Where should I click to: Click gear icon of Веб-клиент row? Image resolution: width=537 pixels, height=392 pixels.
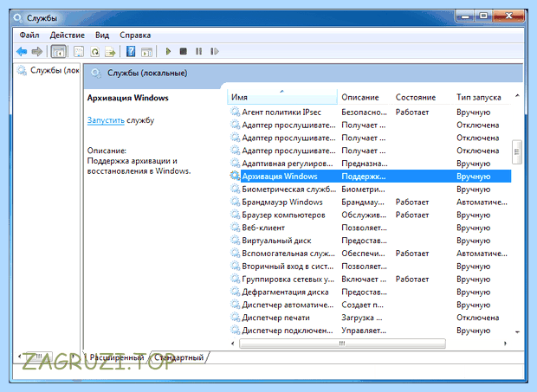pyautogui.click(x=235, y=228)
